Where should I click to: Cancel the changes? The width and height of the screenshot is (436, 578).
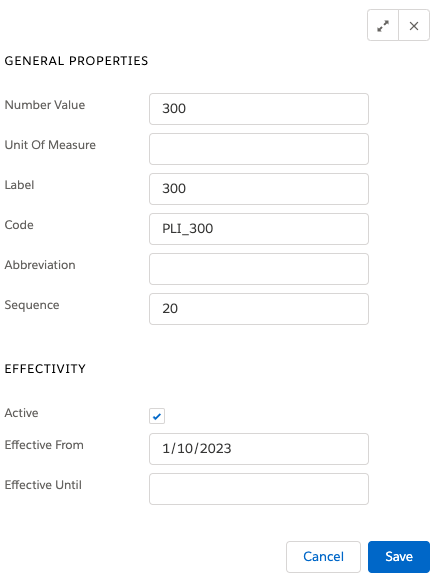click(323, 557)
